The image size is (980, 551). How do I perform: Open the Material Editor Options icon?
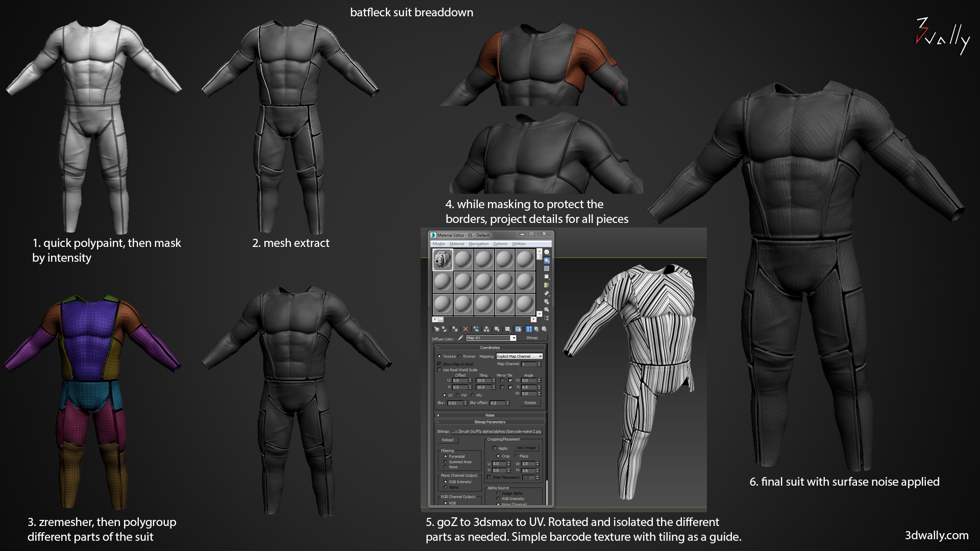coord(547,302)
